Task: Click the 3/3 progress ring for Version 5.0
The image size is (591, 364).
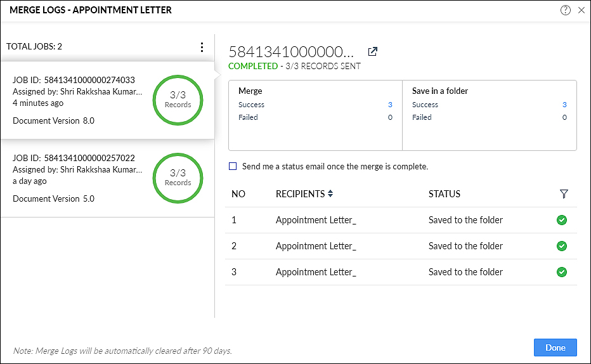Action: [178, 178]
